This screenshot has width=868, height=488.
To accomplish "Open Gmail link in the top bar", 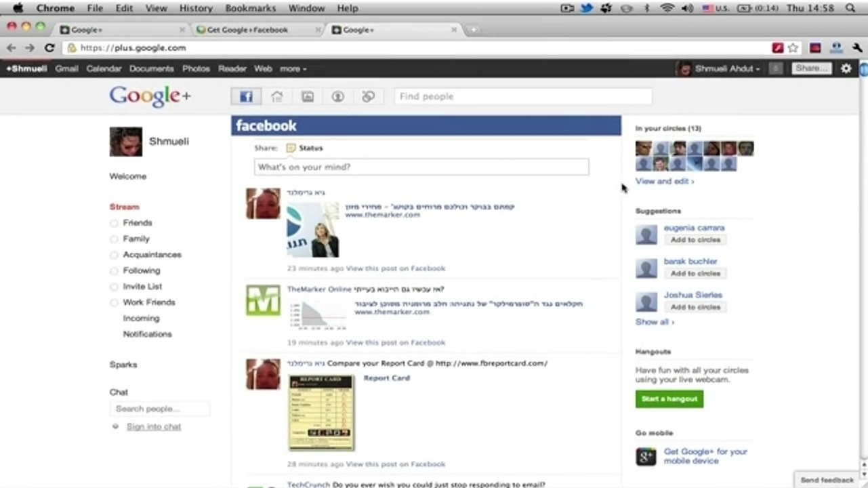I will point(66,68).
